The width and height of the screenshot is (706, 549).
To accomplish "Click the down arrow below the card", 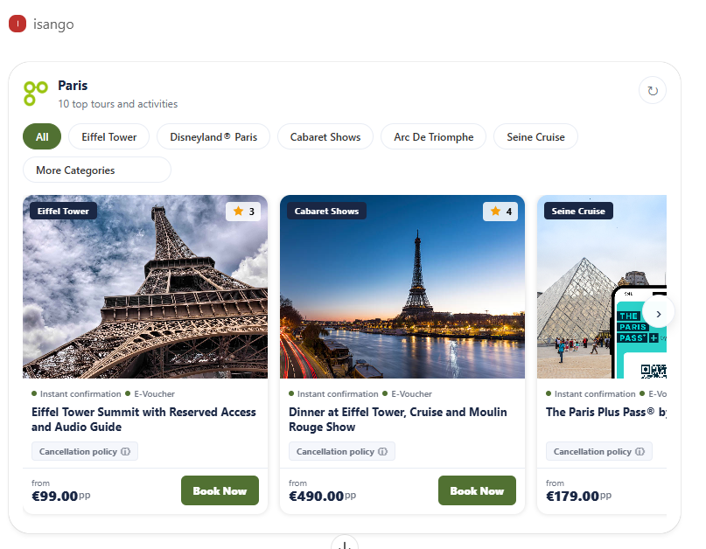I will pos(344,544).
